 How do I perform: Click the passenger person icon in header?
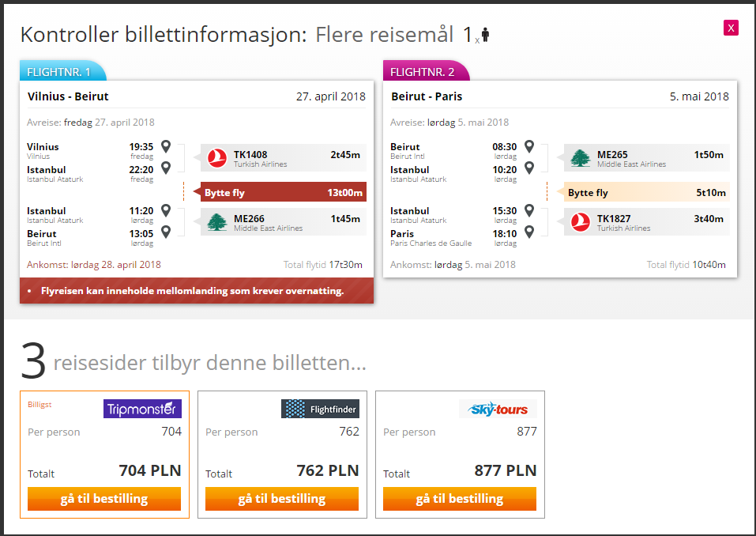(486, 34)
